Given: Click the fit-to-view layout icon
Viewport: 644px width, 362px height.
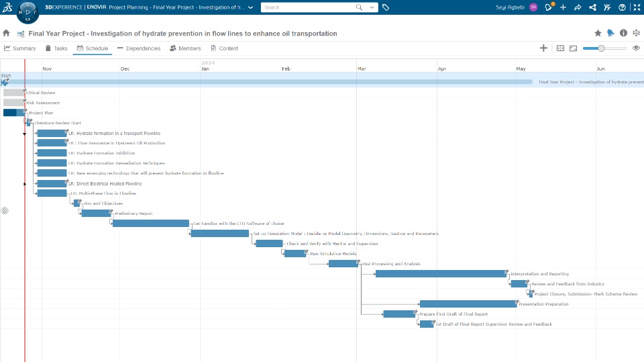Looking at the screenshot, I should [x=560, y=48].
